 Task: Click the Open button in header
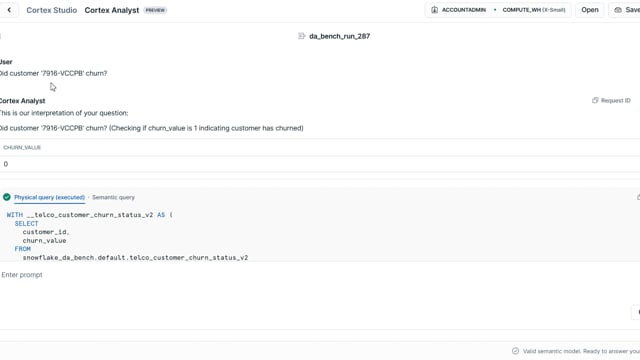tap(589, 10)
